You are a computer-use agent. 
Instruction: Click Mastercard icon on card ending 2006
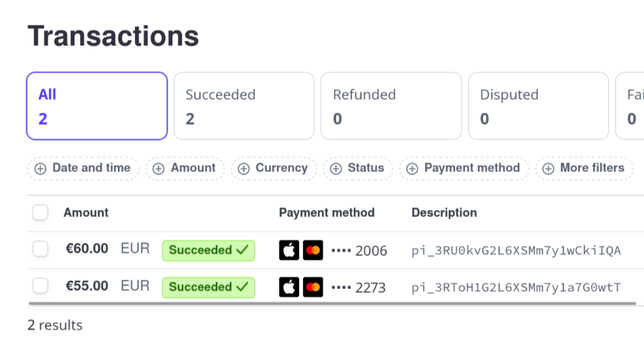click(x=313, y=250)
